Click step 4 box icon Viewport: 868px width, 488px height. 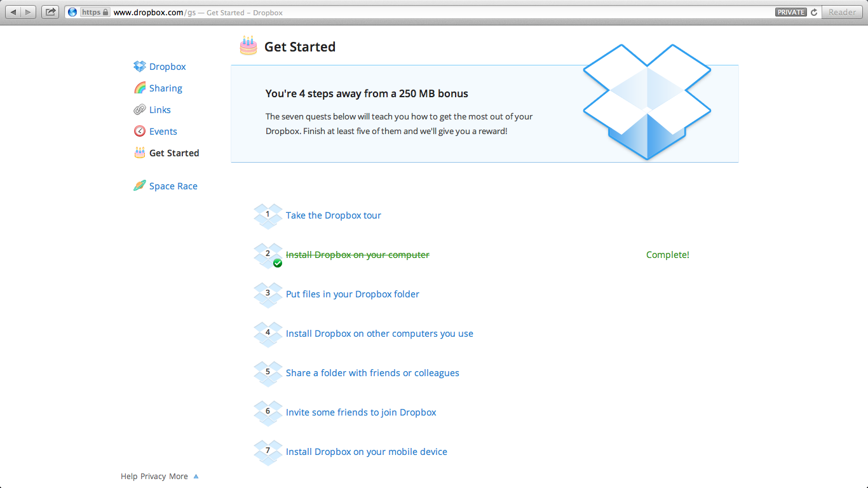coord(268,334)
